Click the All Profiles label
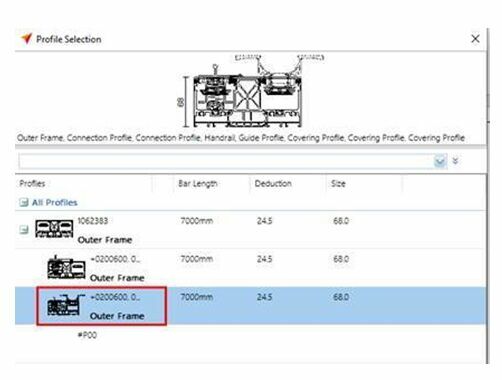This screenshot has height=380, width=502. tap(55, 202)
